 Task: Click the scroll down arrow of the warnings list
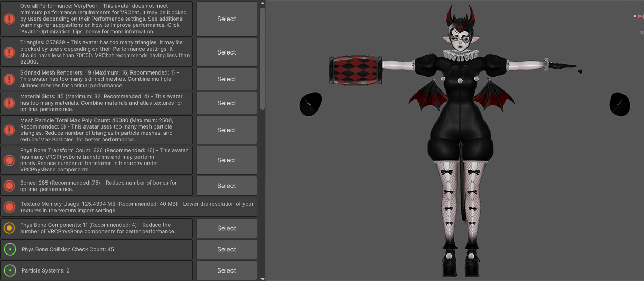tap(262, 278)
